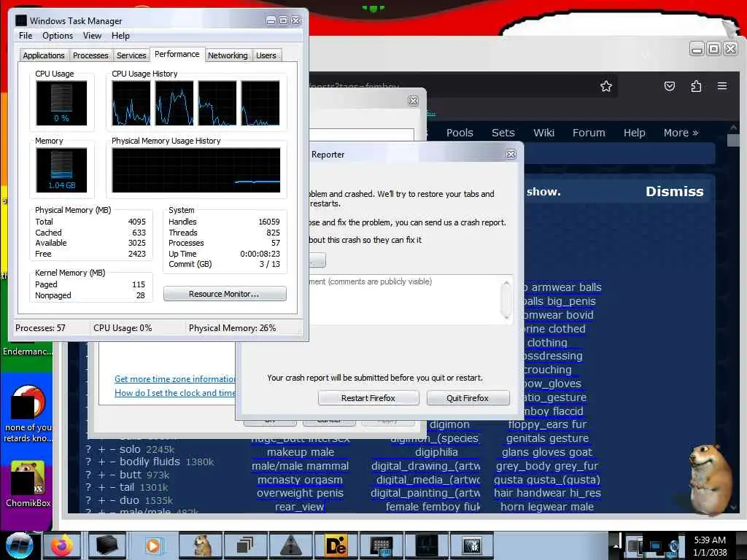The image size is (747, 560).
Task: Select the Memory 1.04 GB meter
Action: point(61,170)
